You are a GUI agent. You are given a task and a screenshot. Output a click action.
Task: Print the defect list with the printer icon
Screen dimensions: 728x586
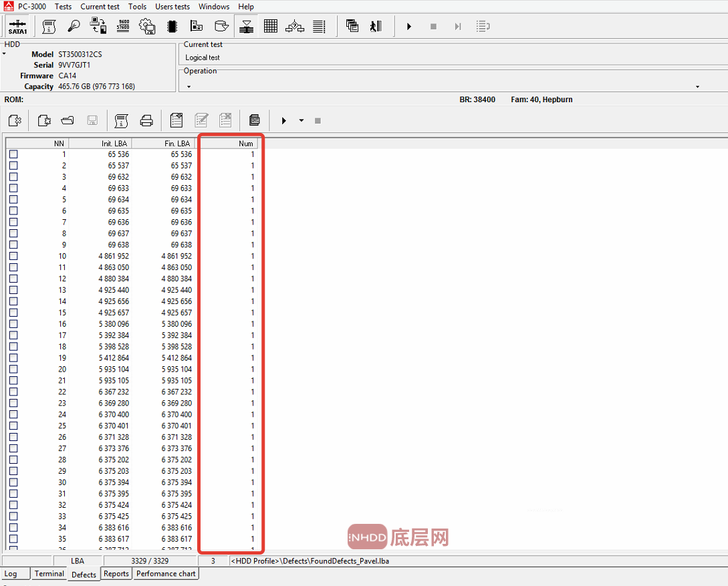[x=146, y=121]
